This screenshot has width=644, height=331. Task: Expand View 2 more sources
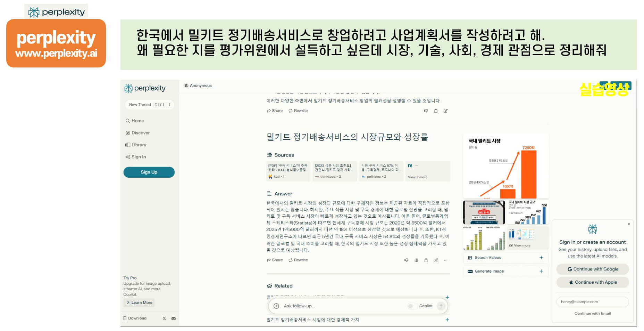tap(428, 171)
